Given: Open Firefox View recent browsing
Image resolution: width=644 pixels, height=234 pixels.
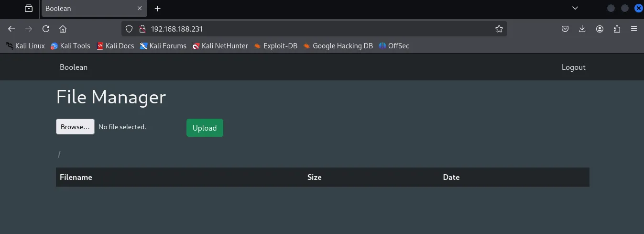Looking at the screenshot, I should [x=29, y=8].
